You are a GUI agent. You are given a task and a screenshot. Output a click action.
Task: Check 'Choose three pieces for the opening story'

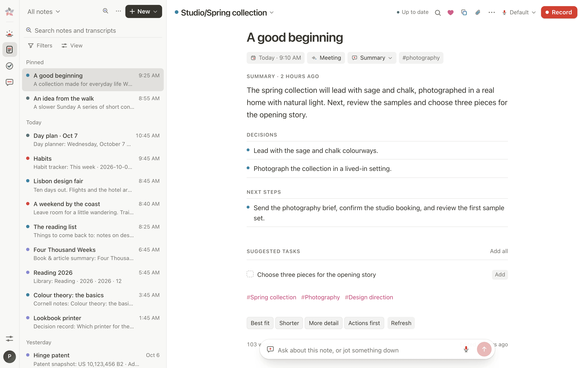250,274
